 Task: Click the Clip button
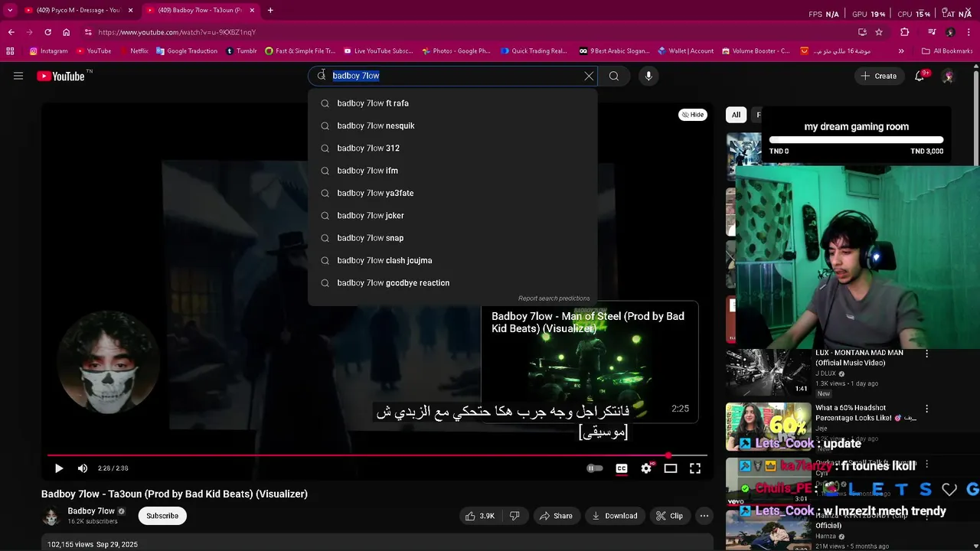(x=669, y=516)
